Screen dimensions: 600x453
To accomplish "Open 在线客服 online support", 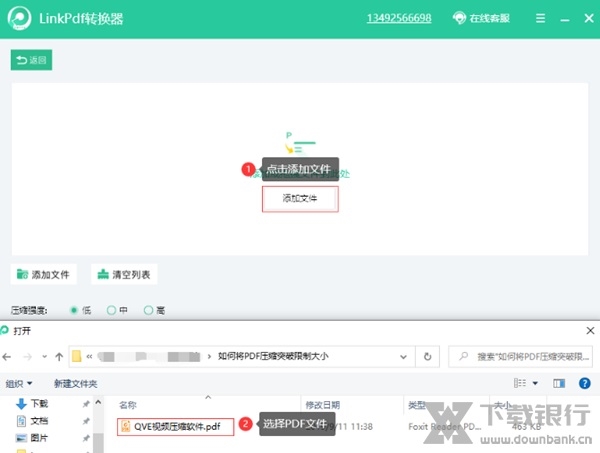I will point(481,18).
